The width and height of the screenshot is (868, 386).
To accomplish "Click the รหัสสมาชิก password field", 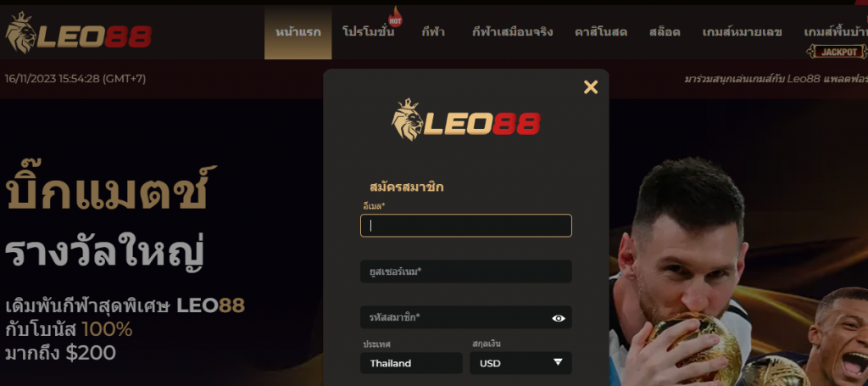I will click(466, 317).
